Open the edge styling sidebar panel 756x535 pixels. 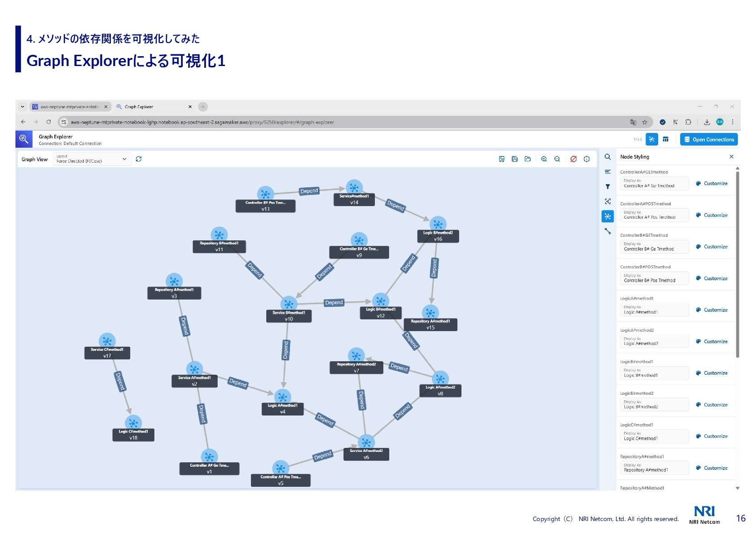pos(607,231)
